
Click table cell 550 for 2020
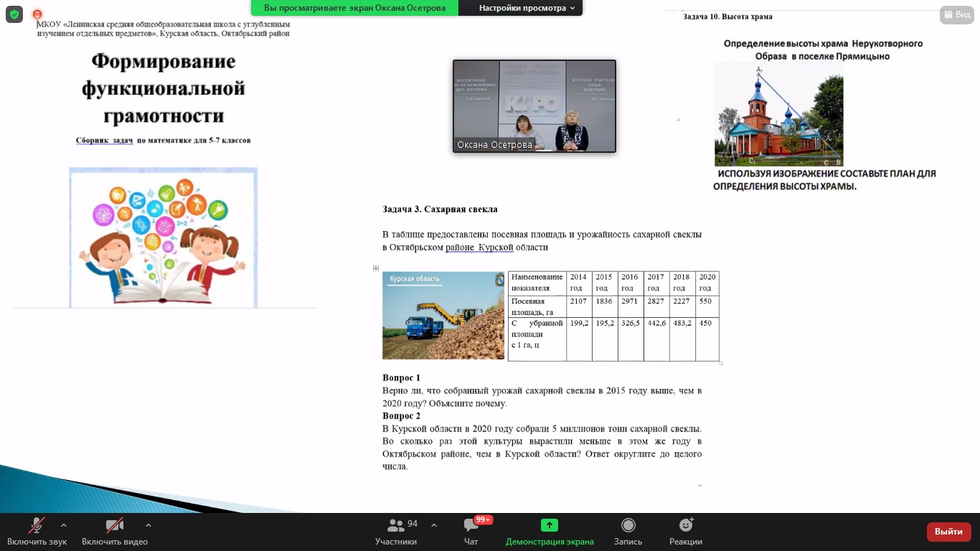pyautogui.click(x=707, y=306)
